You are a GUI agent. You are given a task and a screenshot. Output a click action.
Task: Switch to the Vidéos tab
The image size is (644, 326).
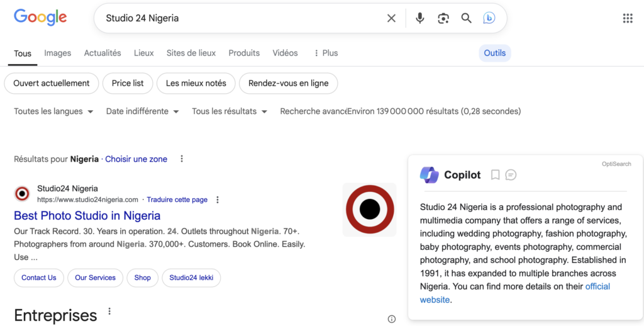pyautogui.click(x=285, y=53)
